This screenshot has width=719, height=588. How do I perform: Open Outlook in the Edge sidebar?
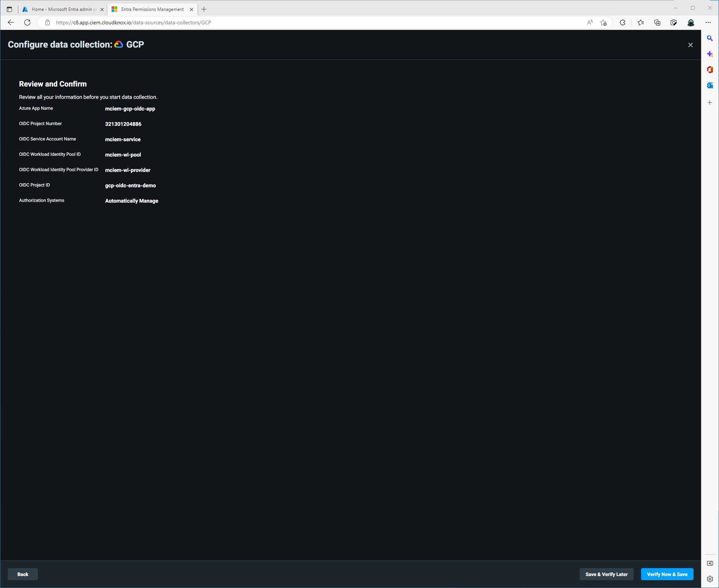tap(710, 85)
